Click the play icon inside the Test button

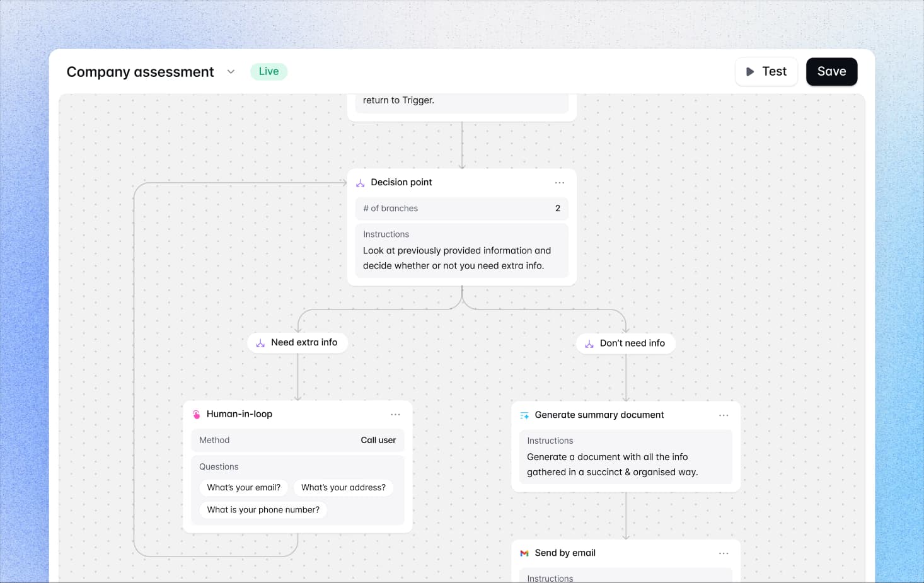(x=750, y=71)
